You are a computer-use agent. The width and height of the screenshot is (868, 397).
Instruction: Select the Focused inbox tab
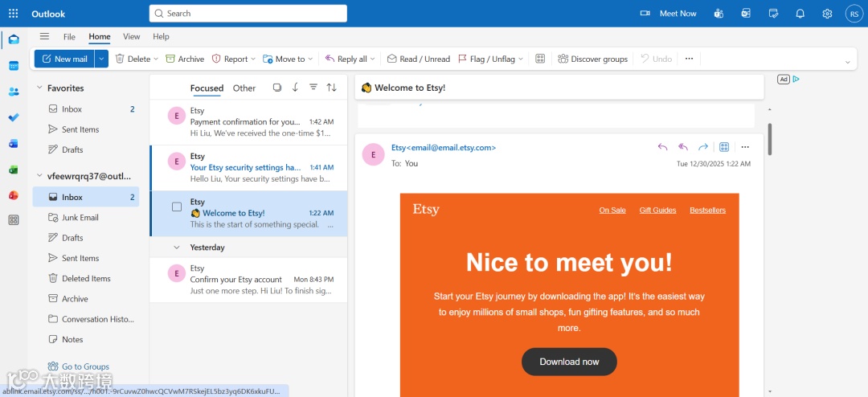(x=207, y=88)
